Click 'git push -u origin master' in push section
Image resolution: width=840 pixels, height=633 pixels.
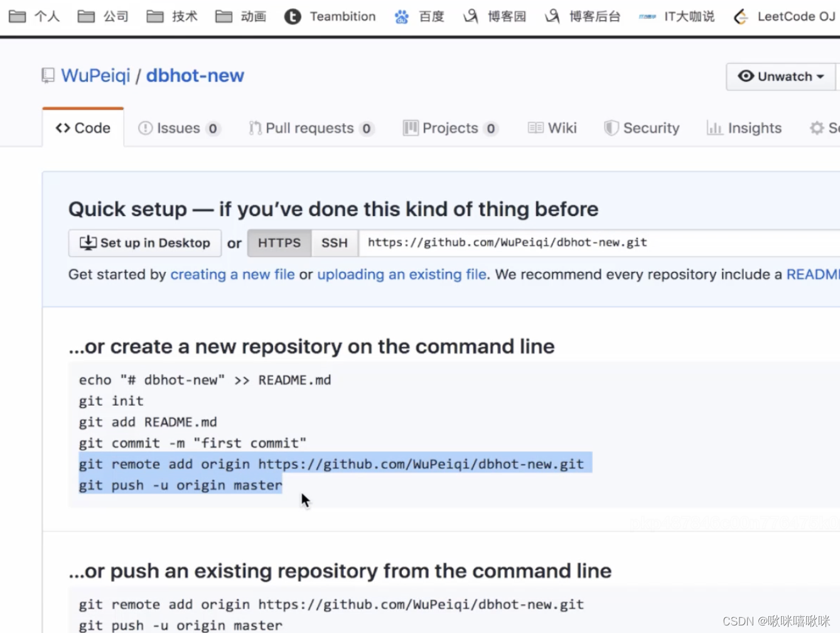(x=181, y=625)
